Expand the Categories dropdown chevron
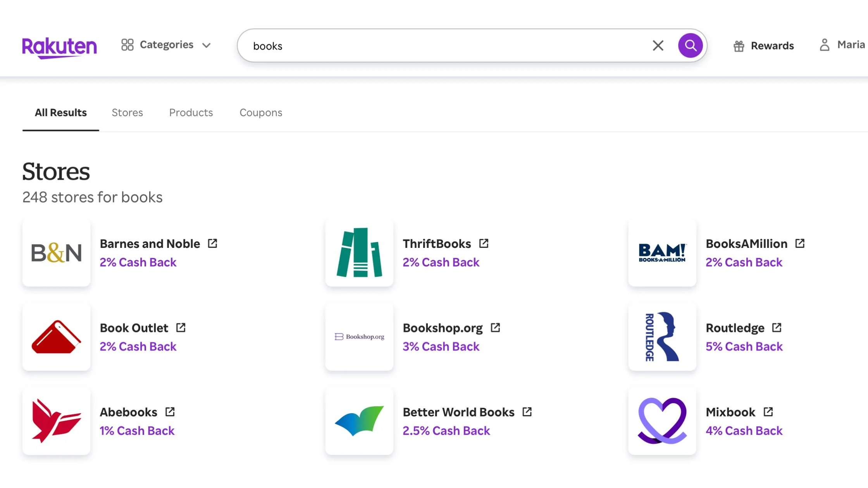 [207, 45]
